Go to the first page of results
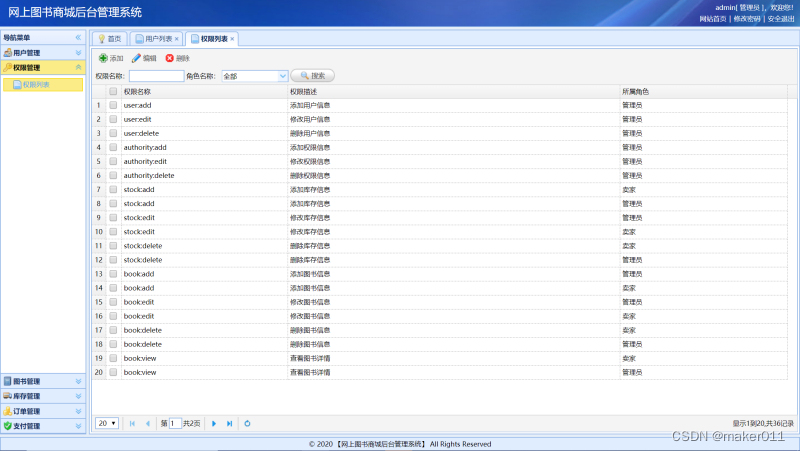 [132, 423]
